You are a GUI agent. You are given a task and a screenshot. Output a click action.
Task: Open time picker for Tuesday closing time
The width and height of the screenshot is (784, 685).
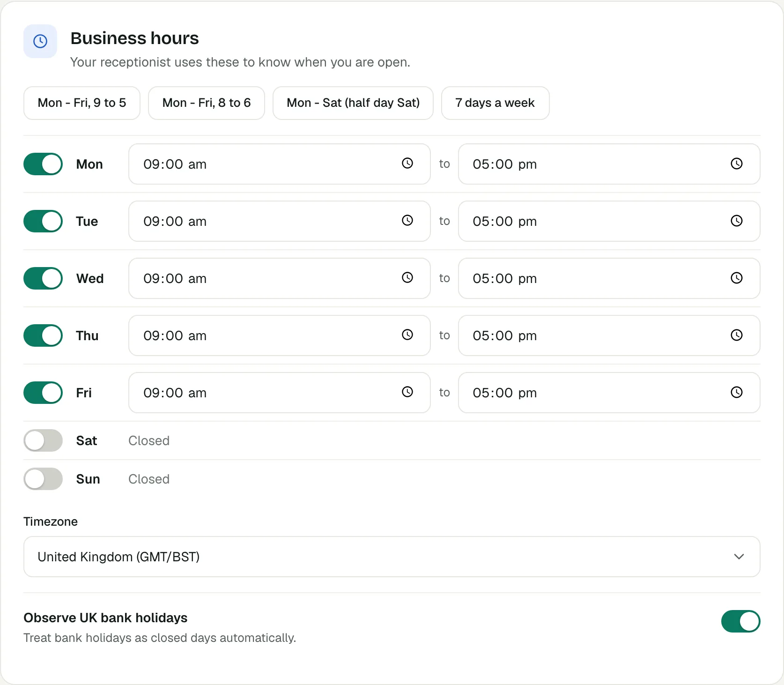click(737, 221)
